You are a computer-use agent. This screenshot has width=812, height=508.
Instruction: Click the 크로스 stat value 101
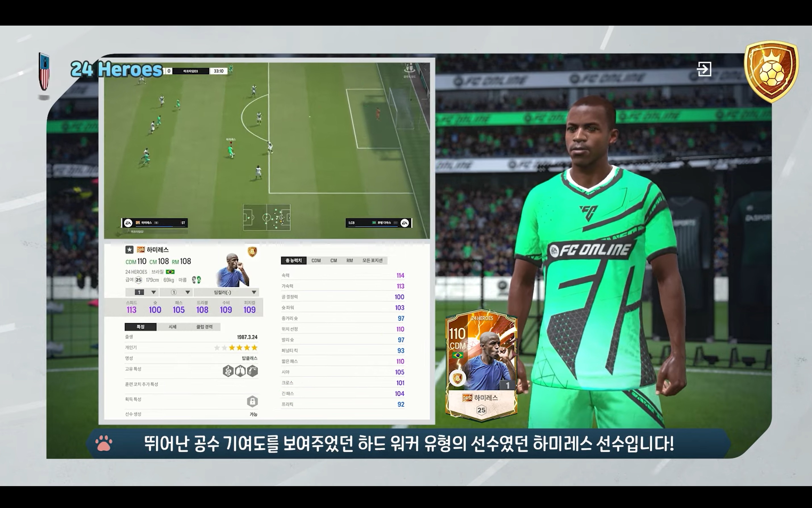(x=400, y=383)
